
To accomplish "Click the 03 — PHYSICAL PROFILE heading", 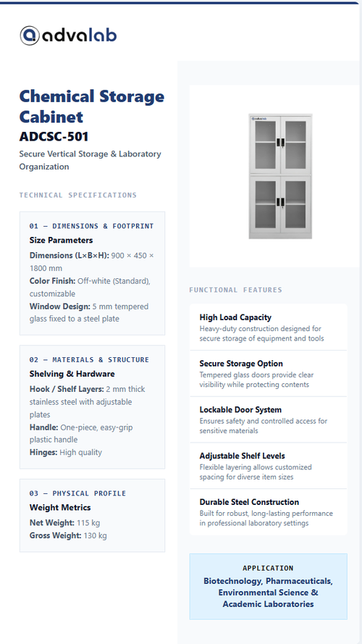I will pyautogui.click(x=77, y=493).
